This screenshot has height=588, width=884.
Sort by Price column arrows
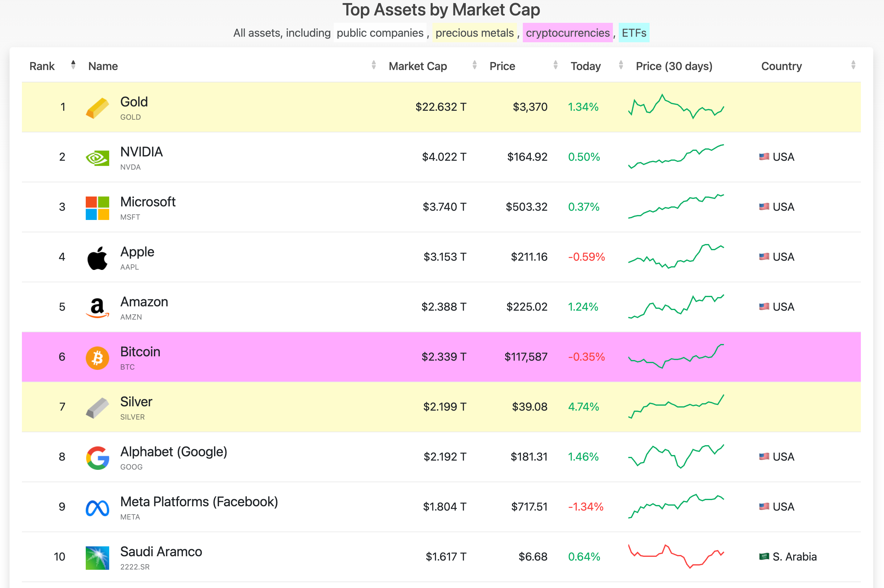(555, 65)
